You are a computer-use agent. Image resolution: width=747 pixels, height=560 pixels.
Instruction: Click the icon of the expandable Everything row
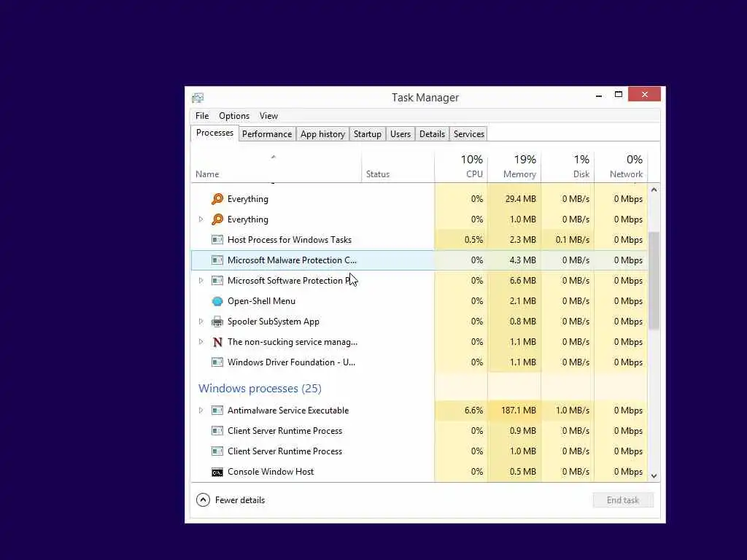point(217,219)
